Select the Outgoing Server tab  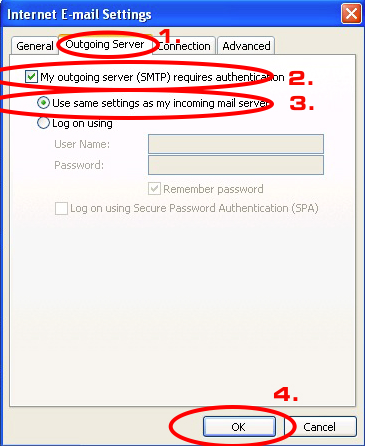(x=105, y=44)
